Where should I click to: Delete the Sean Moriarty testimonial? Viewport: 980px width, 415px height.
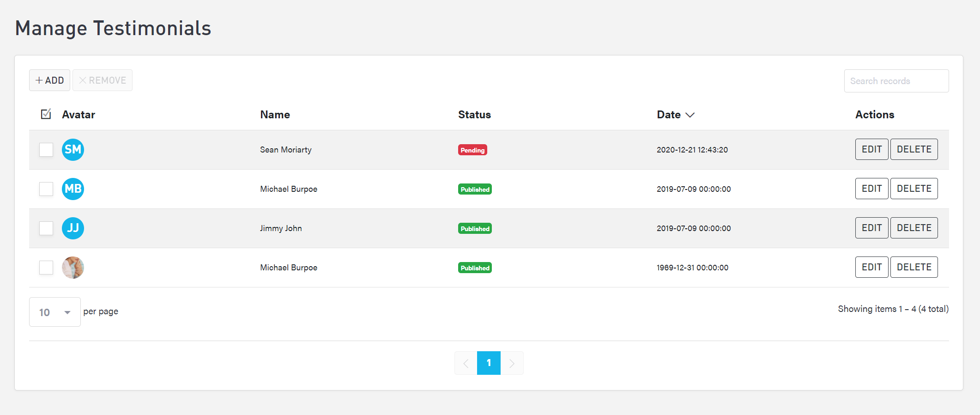tap(913, 149)
